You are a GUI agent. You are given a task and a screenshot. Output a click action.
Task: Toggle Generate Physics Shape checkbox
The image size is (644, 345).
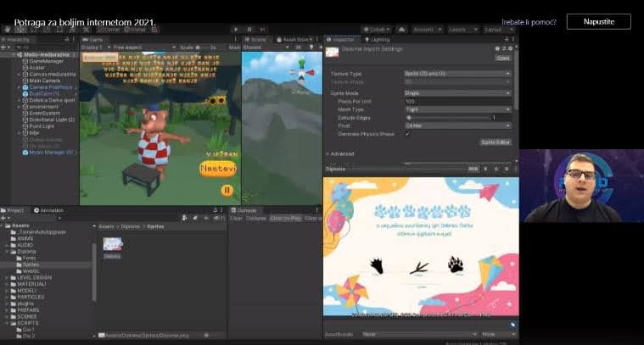point(407,134)
